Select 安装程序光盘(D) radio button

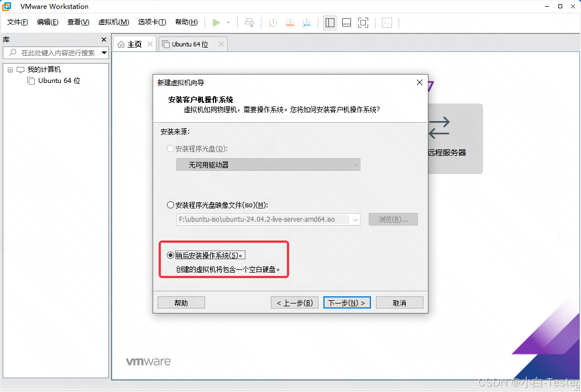coord(170,149)
